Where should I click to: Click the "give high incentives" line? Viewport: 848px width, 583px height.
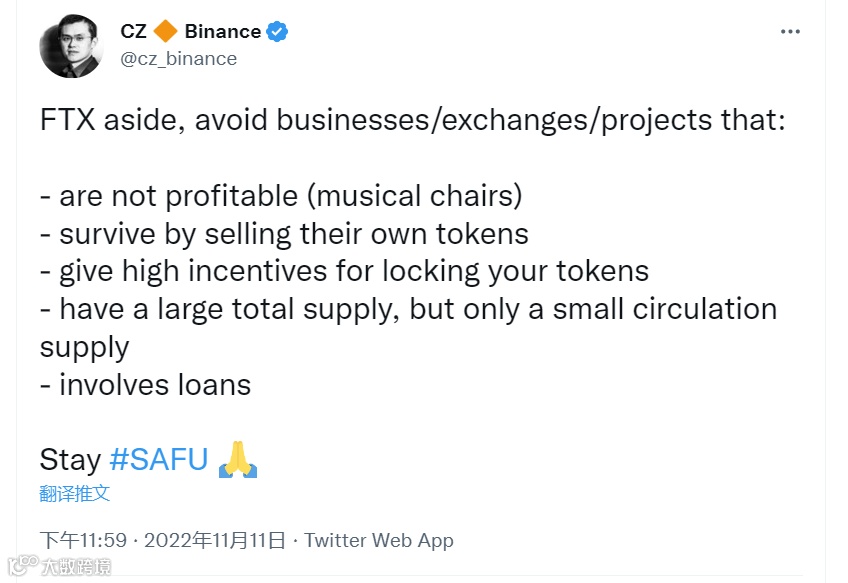tap(344, 271)
